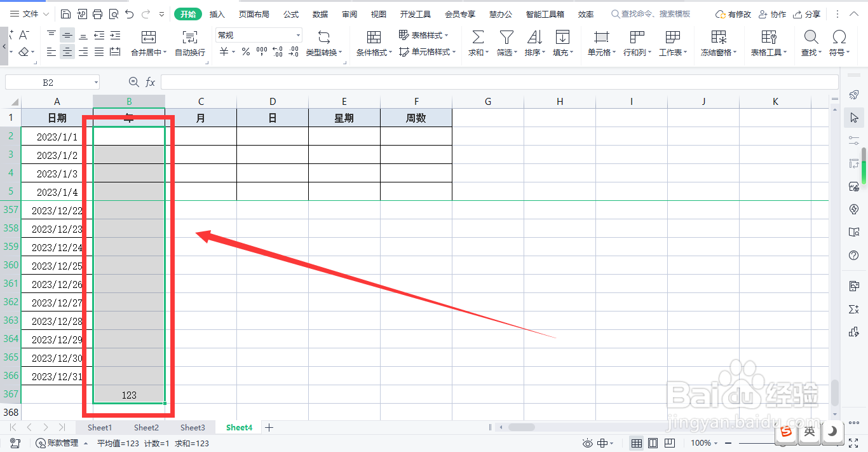Click the rocket icon in right sidebar
Viewport: 868px width, 452px height.
pos(854,95)
